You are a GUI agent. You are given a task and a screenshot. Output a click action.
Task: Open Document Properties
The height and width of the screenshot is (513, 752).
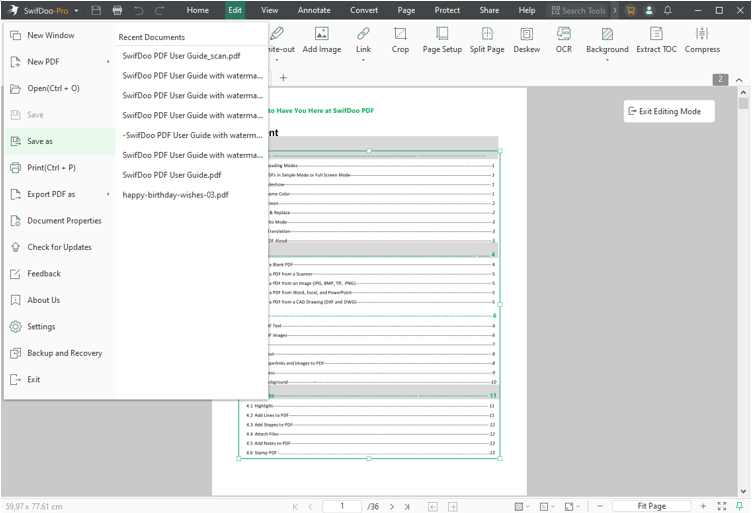[59, 221]
